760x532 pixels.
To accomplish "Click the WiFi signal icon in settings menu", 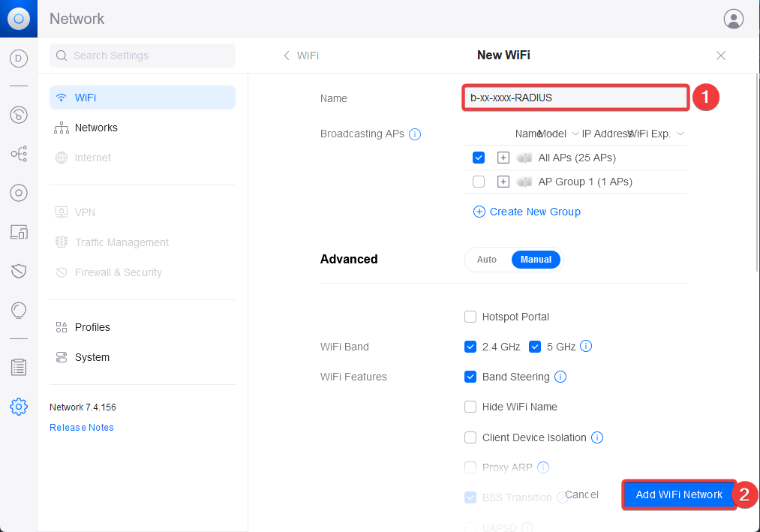I will click(x=61, y=98).
